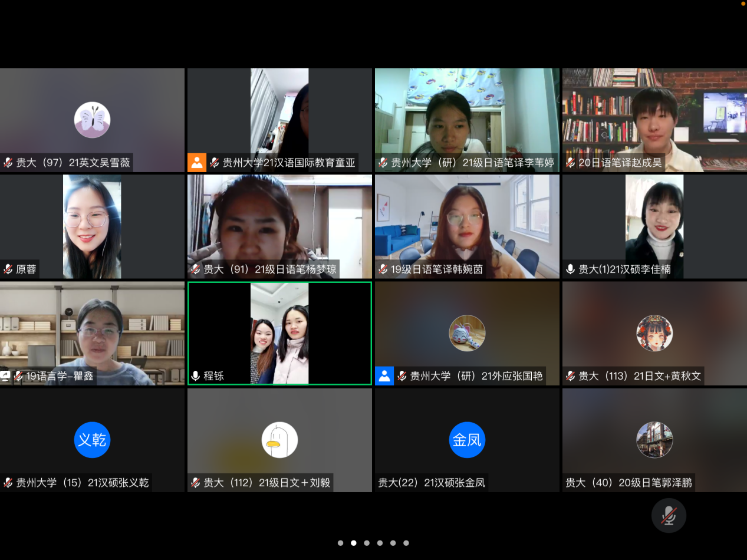Click muted mic icon beside 21外应张国艳
Image resolution: width=747 pixels, height=560 pixels.
pos(402,375)
